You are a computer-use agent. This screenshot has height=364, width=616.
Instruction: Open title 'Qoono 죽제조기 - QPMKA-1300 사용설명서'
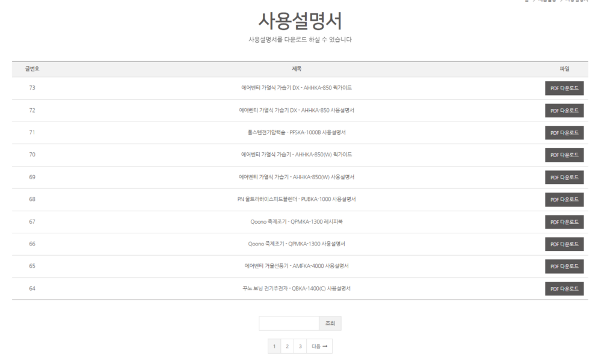(297, 244)
